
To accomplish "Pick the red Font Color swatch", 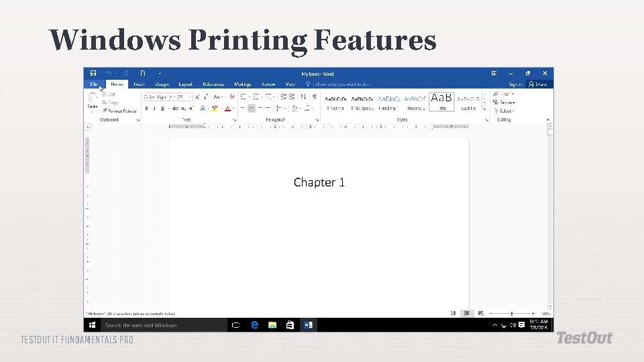I will (227, 109).
